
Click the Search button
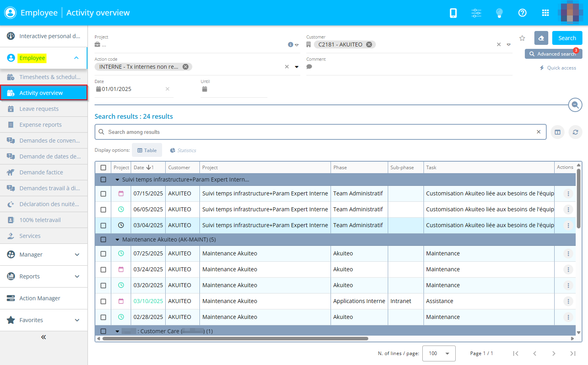click(567, 38)
